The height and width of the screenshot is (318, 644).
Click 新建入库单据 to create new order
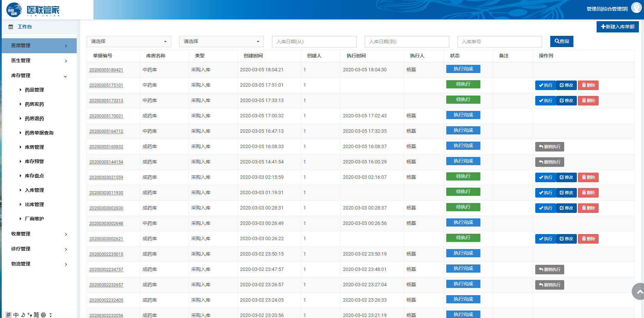pos(617,27)
